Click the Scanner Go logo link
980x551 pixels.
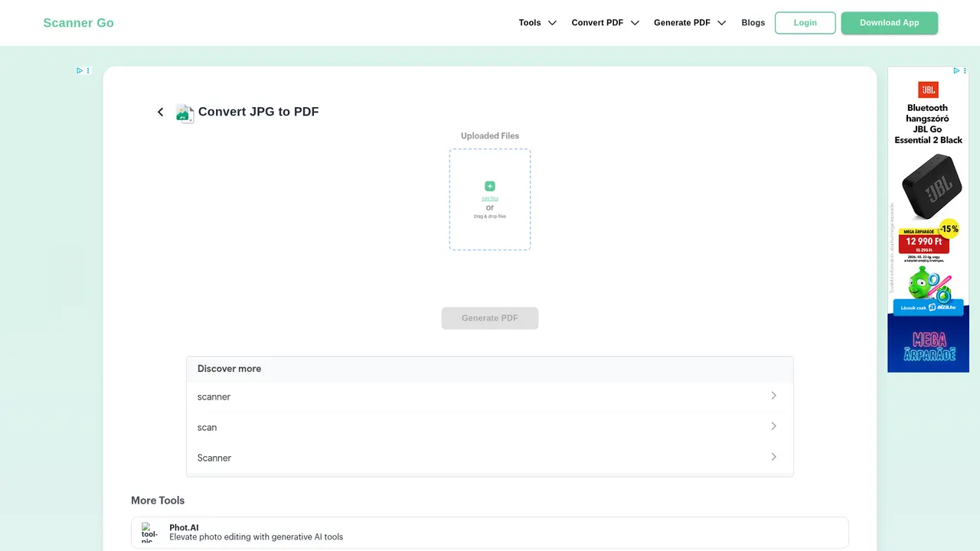[79, 23]
